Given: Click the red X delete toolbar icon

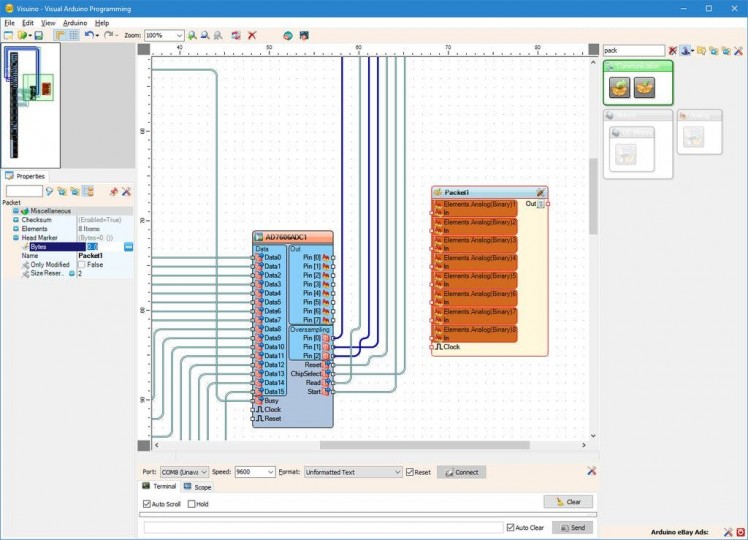Looking at the screenshot, I should (x=252, y=35).
